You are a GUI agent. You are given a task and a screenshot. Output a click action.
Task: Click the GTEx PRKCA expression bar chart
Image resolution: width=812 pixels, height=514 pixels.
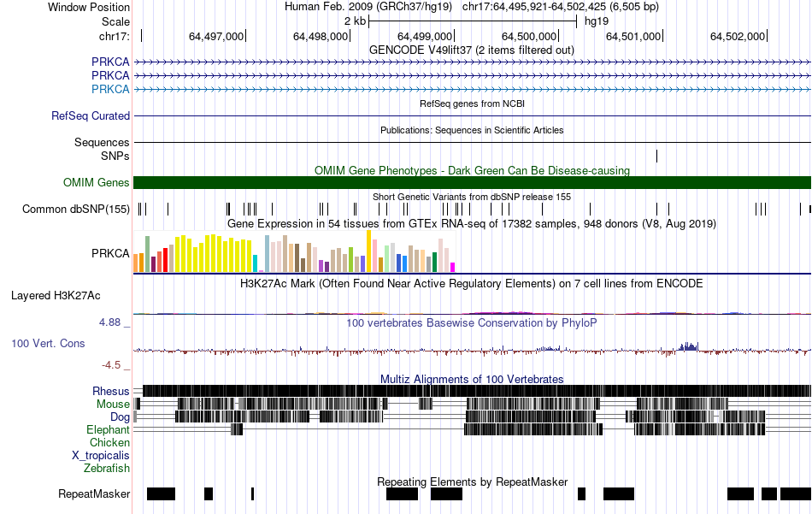pyautogui.click(x=294, y=251)
